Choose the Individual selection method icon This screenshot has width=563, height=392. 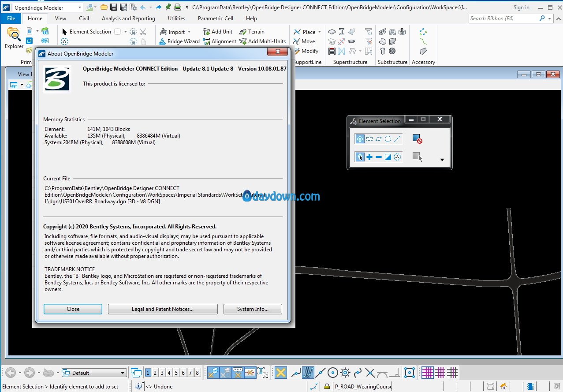(x=360, y=139)
